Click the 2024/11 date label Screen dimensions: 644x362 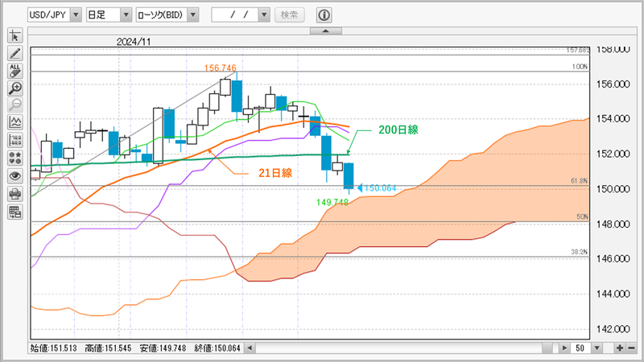click(x=134, y=42)
